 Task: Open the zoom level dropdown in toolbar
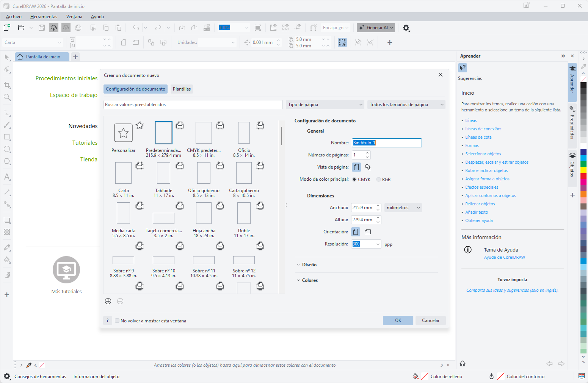tap(247, 28)
